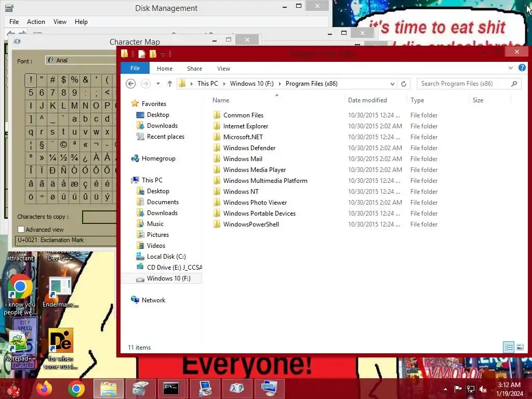Switch to large icons view layout
Image resolution: width=532 pixels, height=399 pixels.
click(520, 347)
